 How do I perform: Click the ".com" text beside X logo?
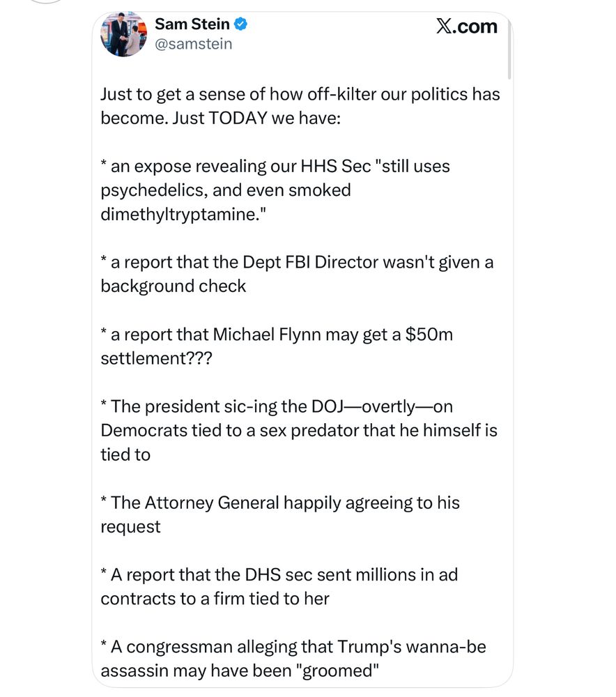point(477,26)
